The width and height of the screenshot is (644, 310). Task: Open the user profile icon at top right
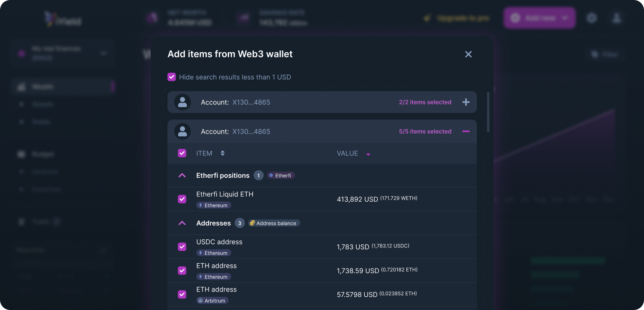click(x=617, y=18)
